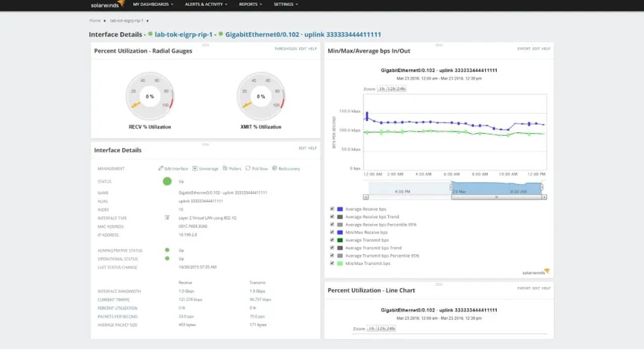Open Thresholds for Radial Gauges panel
Screen dimensions: 644x349
pyautogui.click(x=286, y=49)
